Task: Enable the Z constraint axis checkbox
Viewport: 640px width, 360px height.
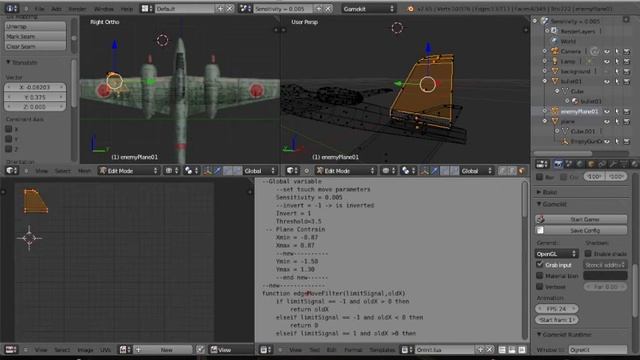Action: coord(8,149)
